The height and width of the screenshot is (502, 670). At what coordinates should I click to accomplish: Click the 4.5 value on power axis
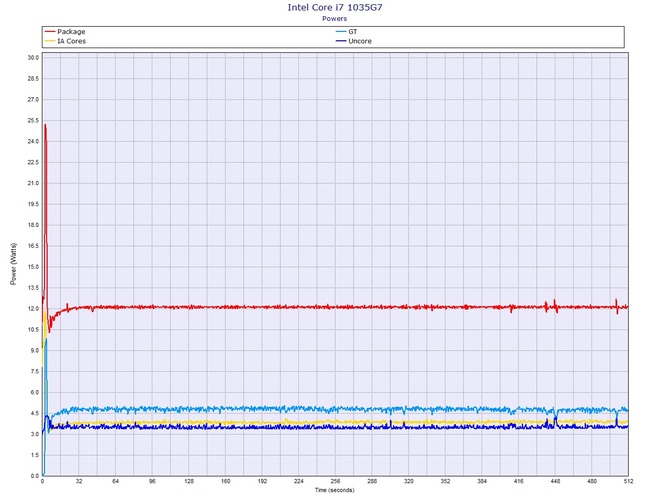(33, 413)
